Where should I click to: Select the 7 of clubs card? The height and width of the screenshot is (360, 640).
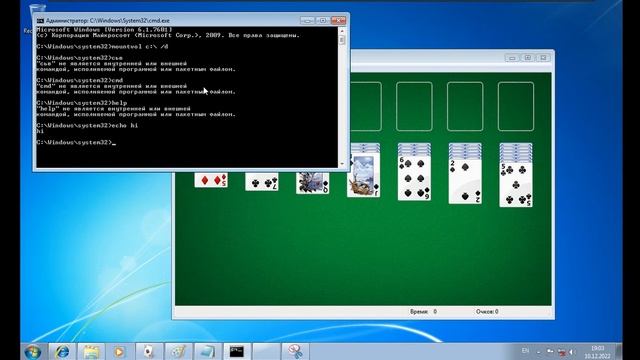point(262,182)
